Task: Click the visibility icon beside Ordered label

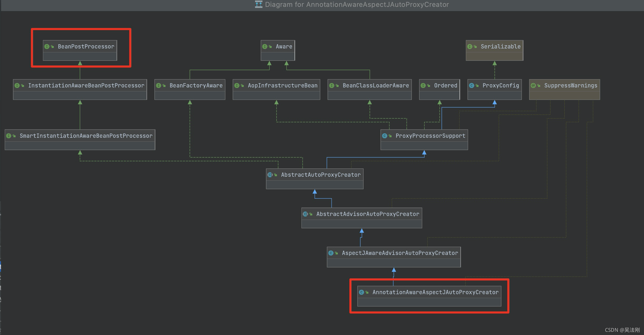Action: [x=429, y=86]
